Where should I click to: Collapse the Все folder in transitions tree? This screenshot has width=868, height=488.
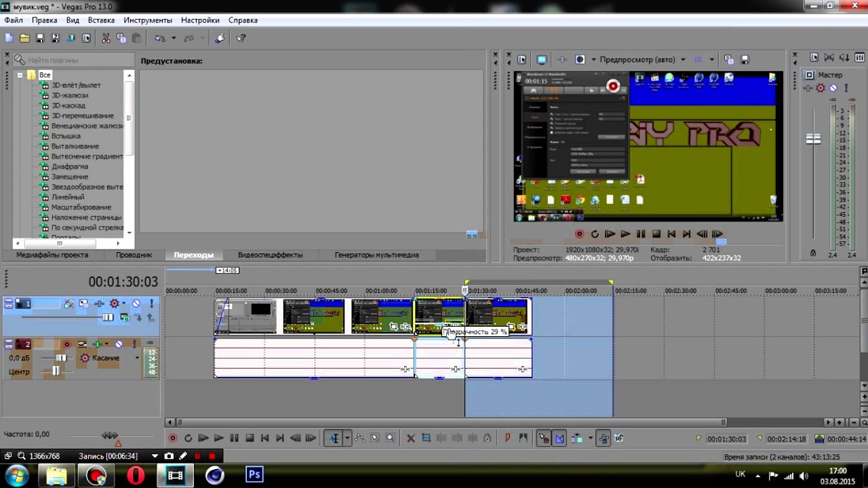20,75
